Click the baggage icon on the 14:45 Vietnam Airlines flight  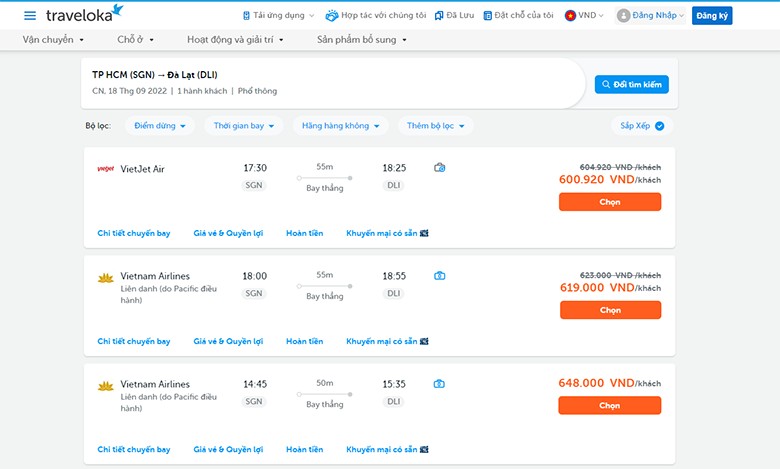[x=439, y=383]
